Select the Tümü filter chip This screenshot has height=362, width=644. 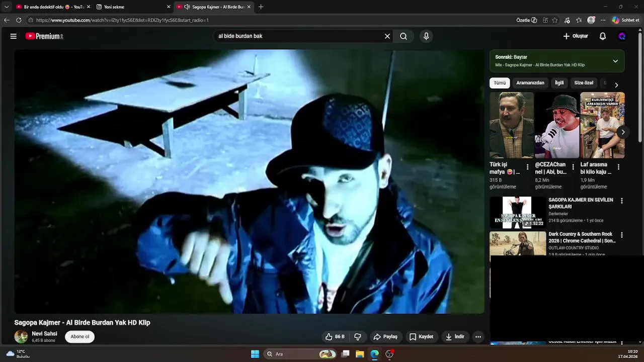tap(500, 83)
